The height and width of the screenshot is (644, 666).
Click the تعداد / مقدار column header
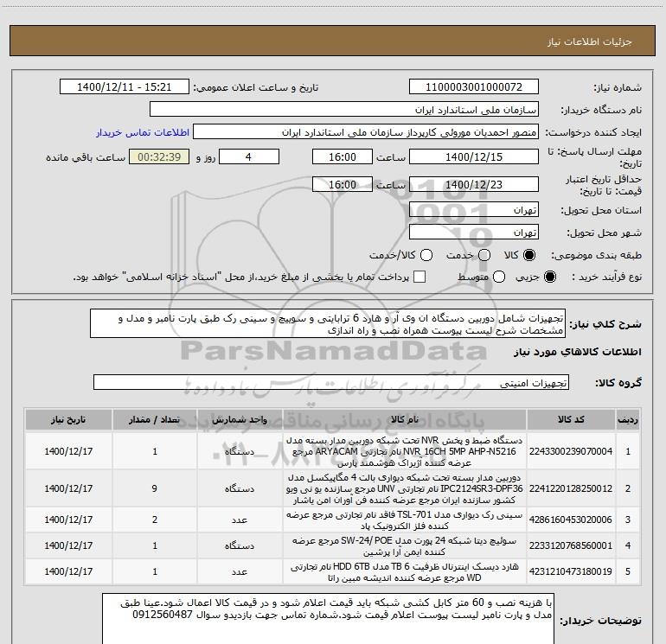coord(155,420)
